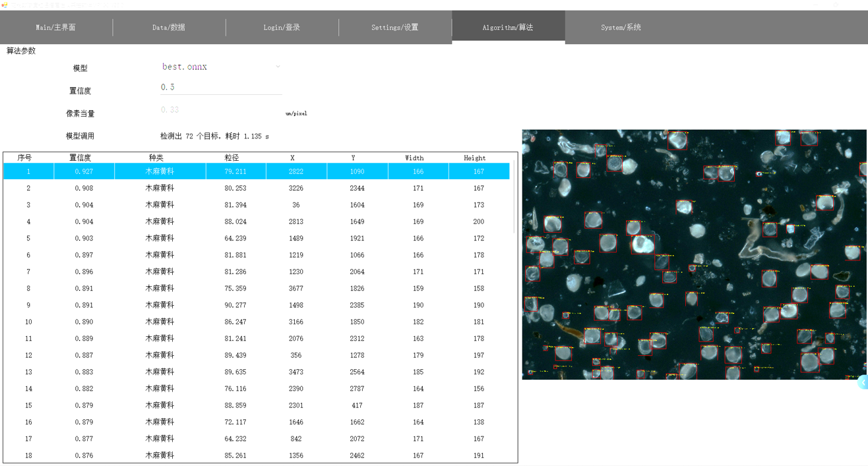868x466 pixels.
Task: Click the 模型调用 model invoke label
Action: coord(80,136)
